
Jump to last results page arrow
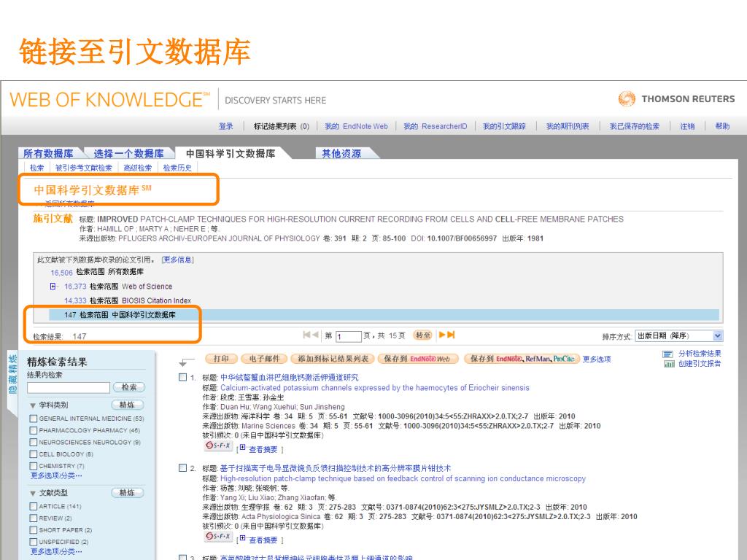point(451,335)
